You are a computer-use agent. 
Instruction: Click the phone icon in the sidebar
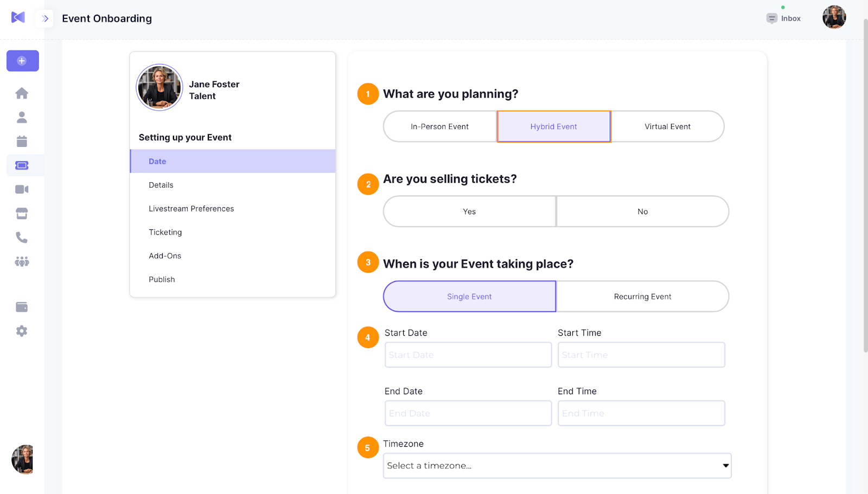pos(22,238)
